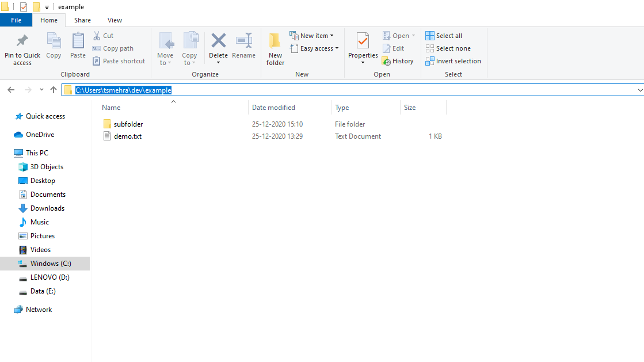Click the Delete icon in Organize group

[x=218, y=41]
